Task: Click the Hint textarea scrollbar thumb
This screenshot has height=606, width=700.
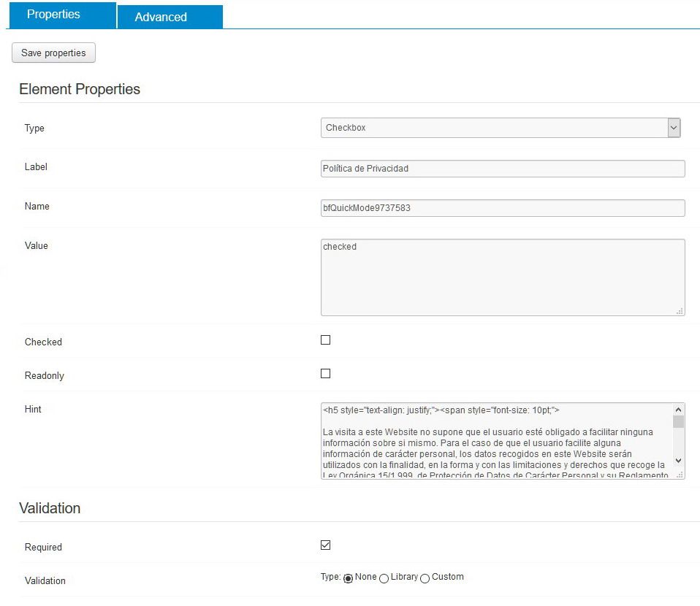Action: tap(678, 422)
